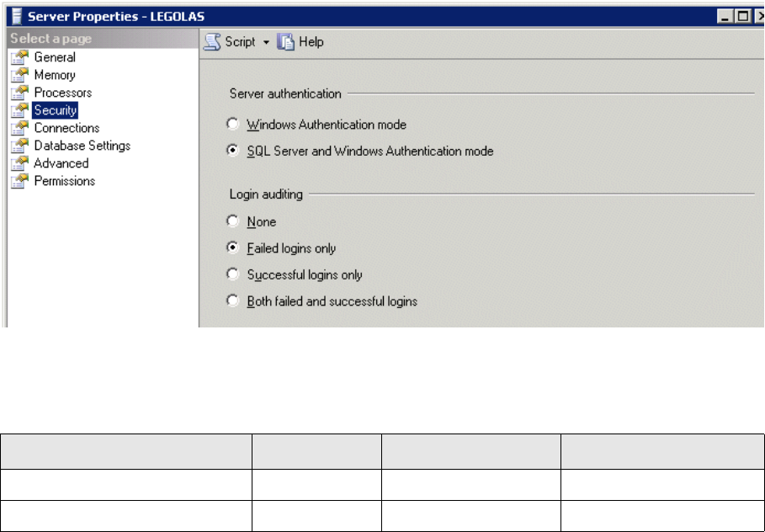Minimize the Server Properties window
The width and height of the screenshot is (765, 532).
(725, 17)
